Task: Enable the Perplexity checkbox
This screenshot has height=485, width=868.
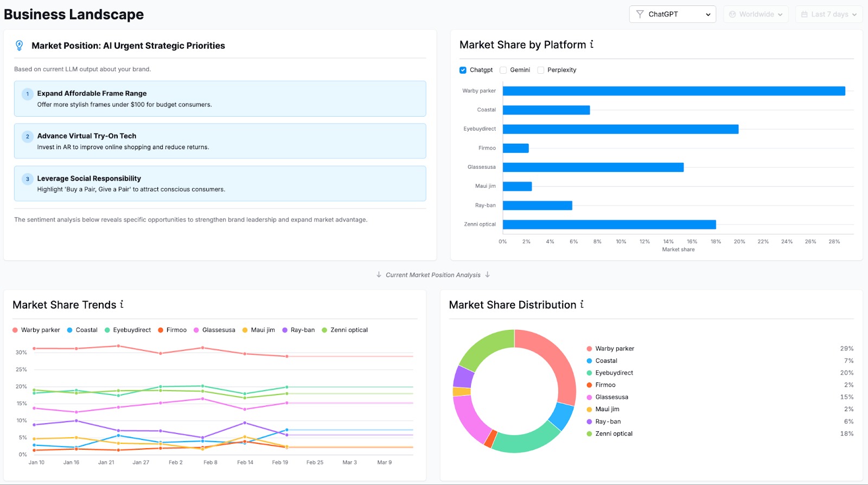Action: [540, 70]
